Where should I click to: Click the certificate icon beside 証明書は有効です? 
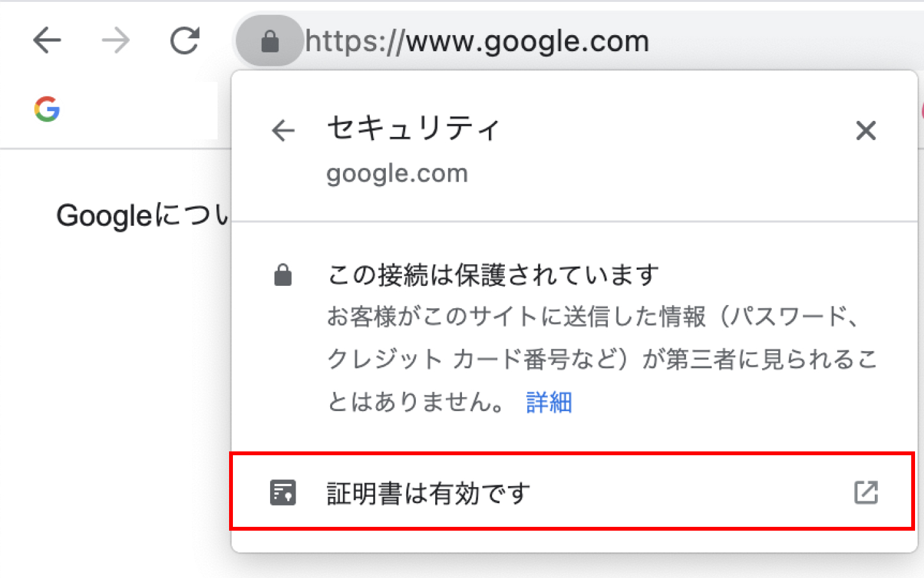coord(283,493)
